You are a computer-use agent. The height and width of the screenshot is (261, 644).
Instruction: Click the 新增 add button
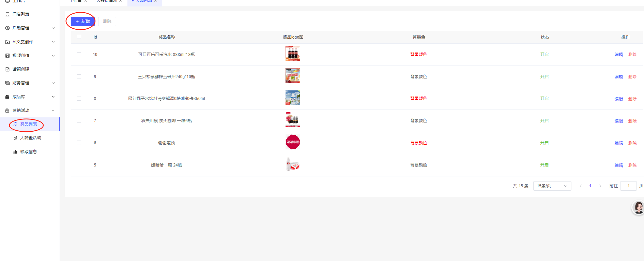point(83,21)
